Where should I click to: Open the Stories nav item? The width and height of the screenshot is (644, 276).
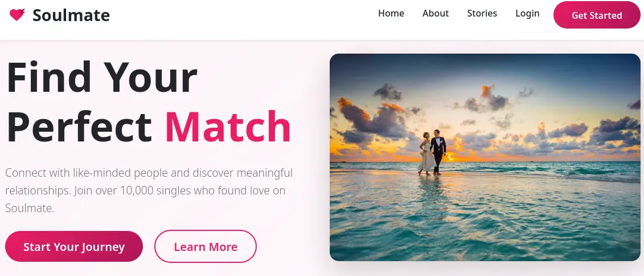coord(482,13)
